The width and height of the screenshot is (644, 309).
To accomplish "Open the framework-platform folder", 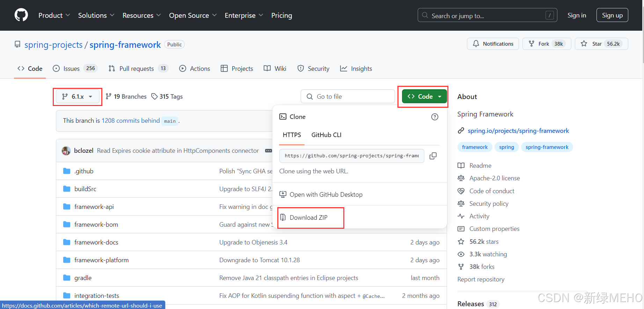I will pos(101,260).
